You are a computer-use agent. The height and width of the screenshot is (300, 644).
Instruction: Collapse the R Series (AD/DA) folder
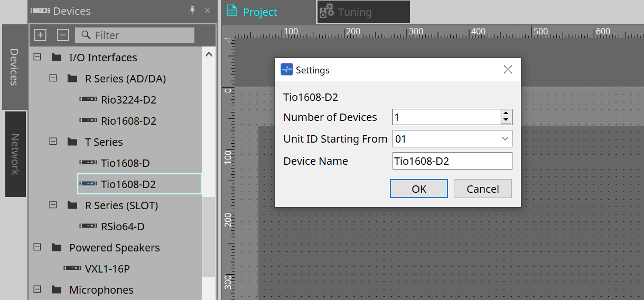53,78
